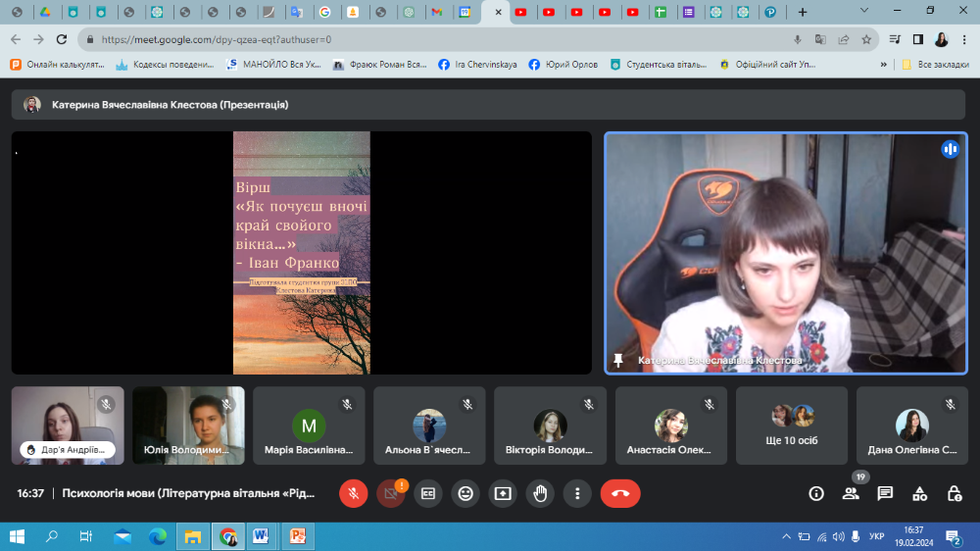Turn on the camera in the call bar
This screenshot has height=551, width=980.
pyautogui.click(x=391, y=493)
